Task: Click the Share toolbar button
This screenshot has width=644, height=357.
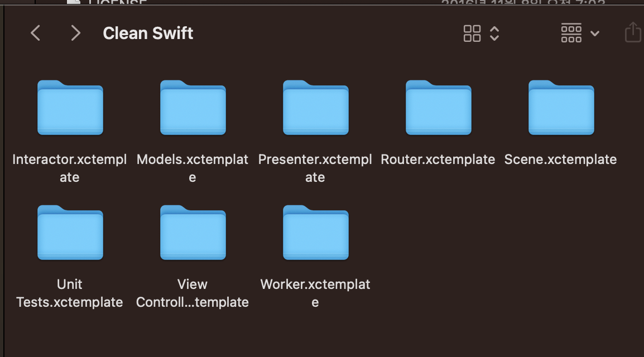Action: 633,32
